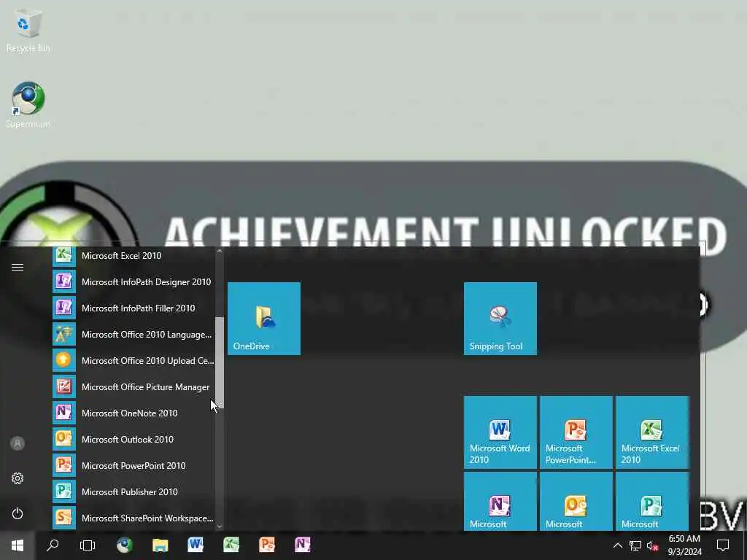Viewport: 747px width, 560px height.
Task: Open the Publisher tile in bottom row
Action: pyautogui.click(x=652, y=501)
